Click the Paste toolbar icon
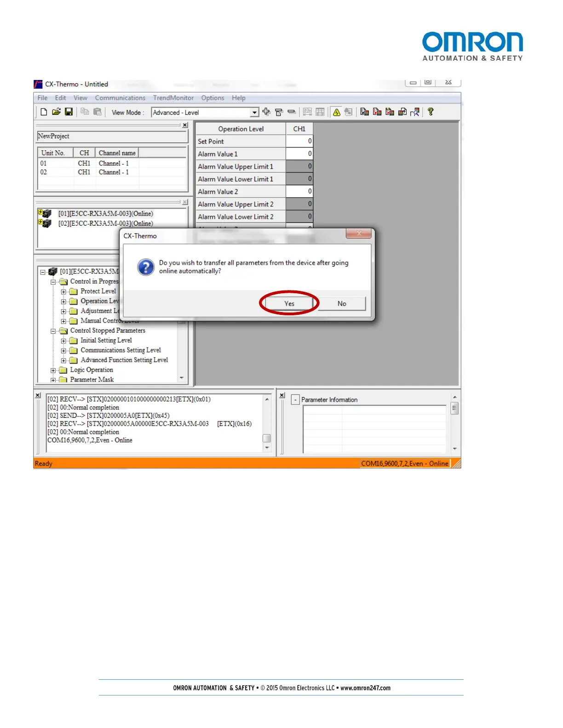This screenshot has height=728, width=563. 97,112
